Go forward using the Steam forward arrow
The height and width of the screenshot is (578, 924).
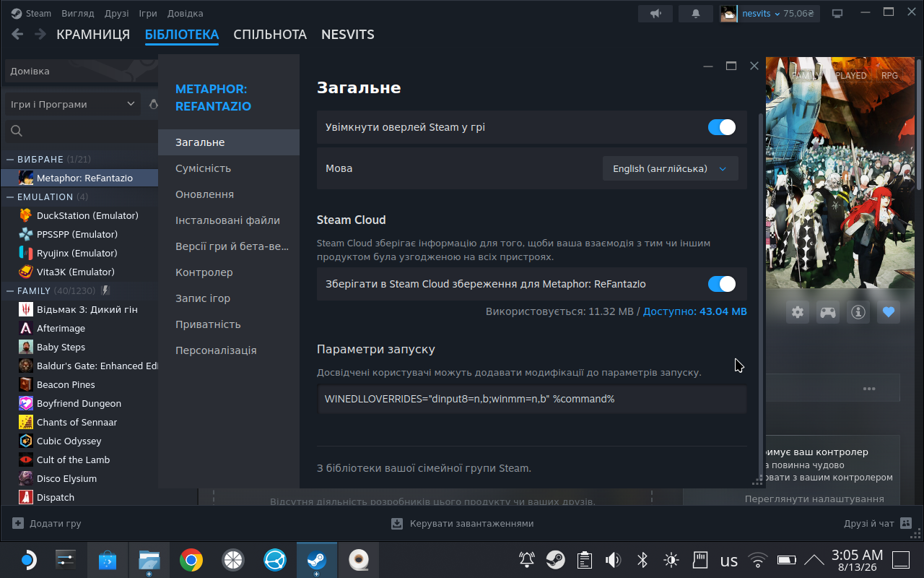40,34
